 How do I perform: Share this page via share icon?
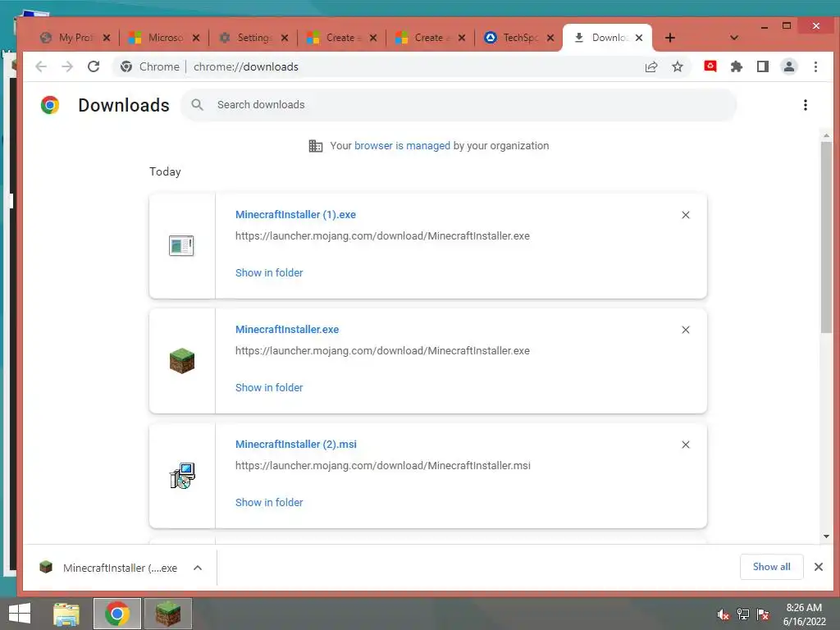(651, 66)
